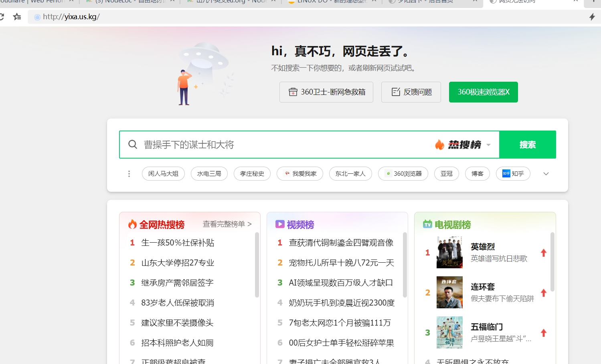Select the 知乎 search tag
The width and height of the screenshot is (601, 364).
pos(513,174)
